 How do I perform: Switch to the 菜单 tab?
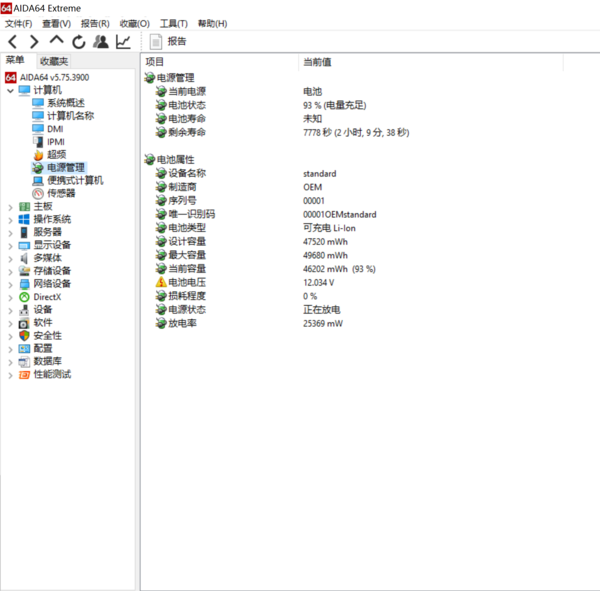coord(15,60)
